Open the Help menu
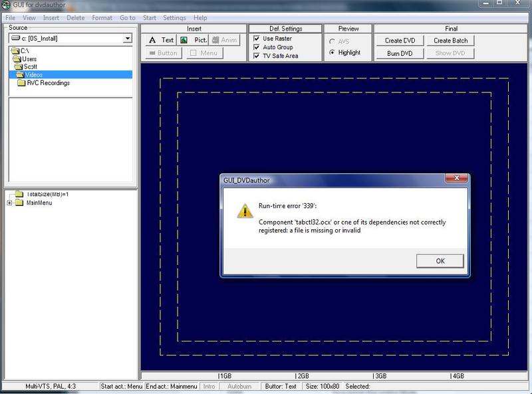Viewport: 532px width, 394px height. pyautogui.click(x=200, y=18)
